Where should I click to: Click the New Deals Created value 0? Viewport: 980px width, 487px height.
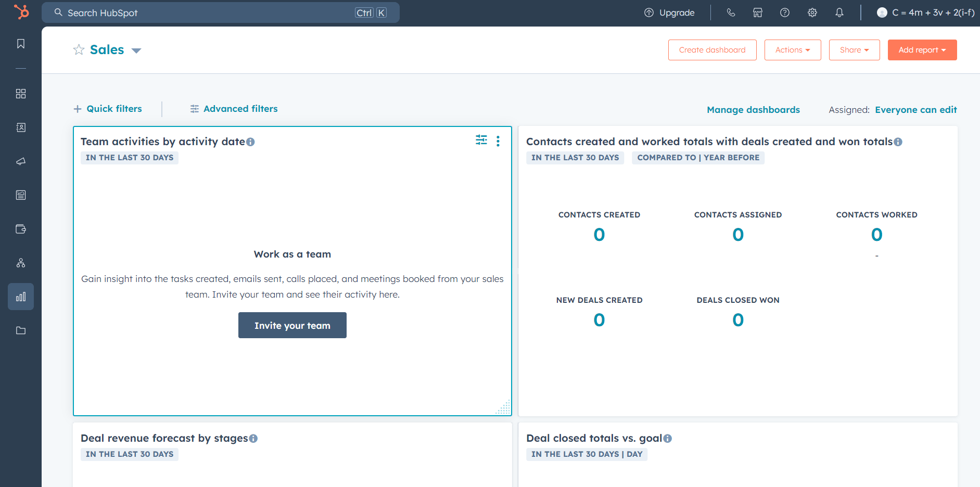coord(600,320)
